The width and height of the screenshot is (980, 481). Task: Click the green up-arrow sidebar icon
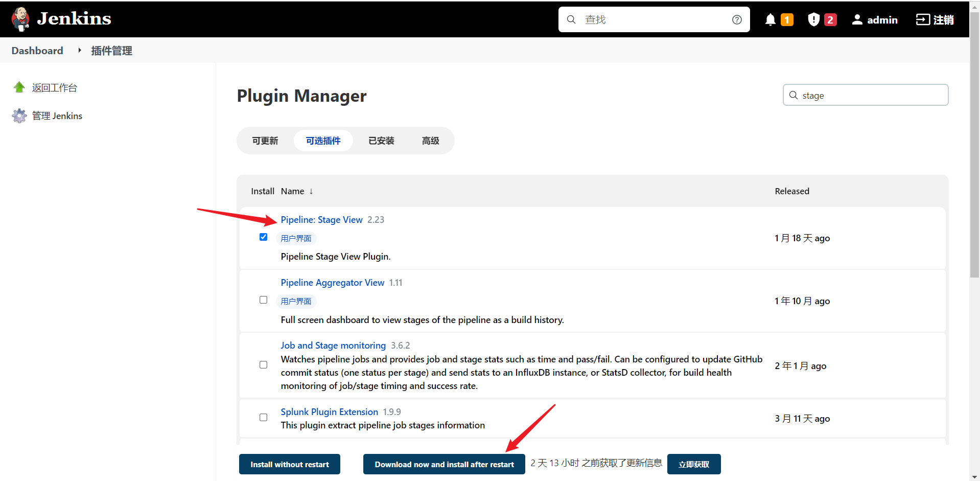19,87
